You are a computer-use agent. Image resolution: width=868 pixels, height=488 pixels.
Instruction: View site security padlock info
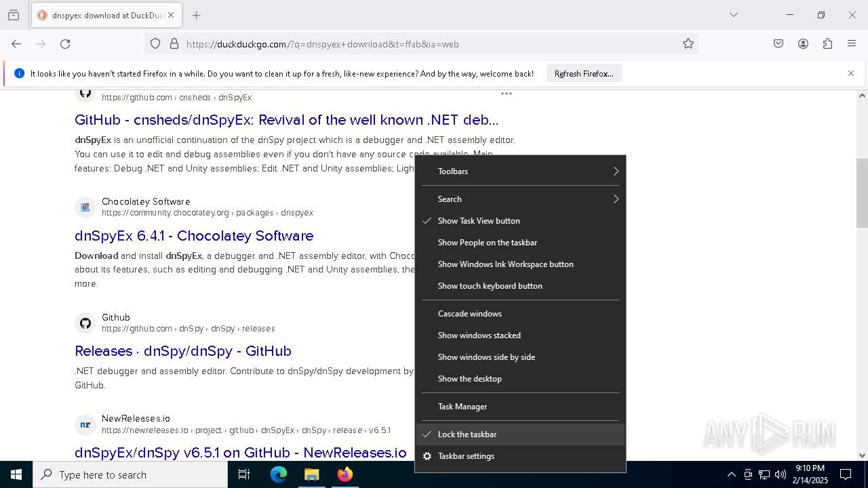(x=174, y=44)
